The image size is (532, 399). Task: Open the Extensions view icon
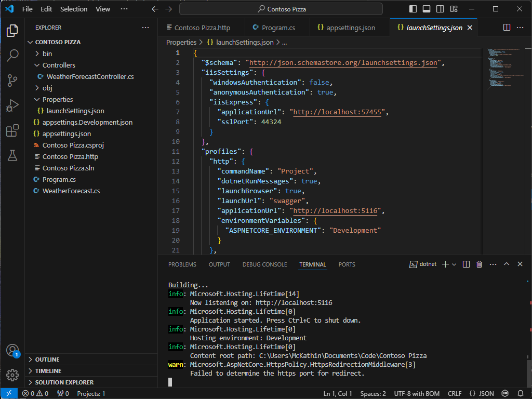pos(12,130)
